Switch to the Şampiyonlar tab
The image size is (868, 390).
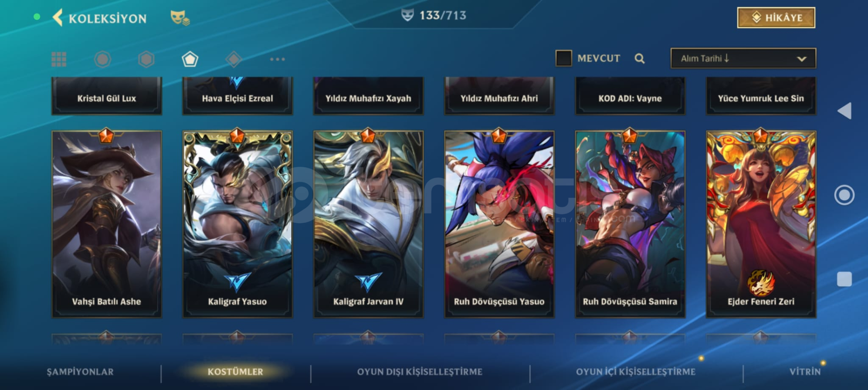(x=80, y=371)
